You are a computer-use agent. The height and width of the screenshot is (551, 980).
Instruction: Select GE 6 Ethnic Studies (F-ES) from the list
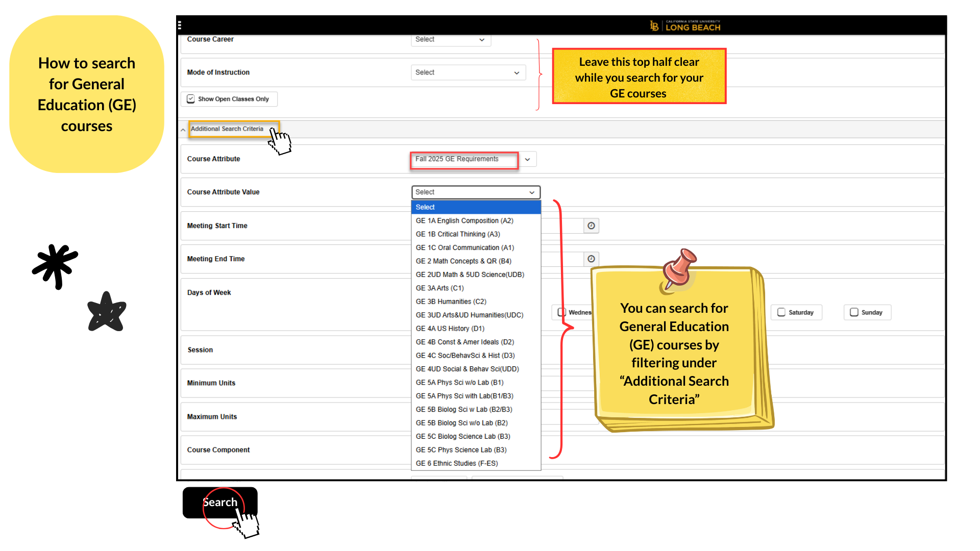[x=456, y=463]
